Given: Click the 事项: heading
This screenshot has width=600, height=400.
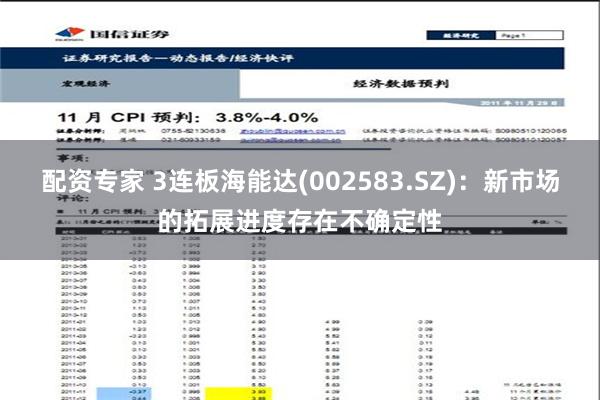Looking at the screenshot, I should click(x=73, y=158).
